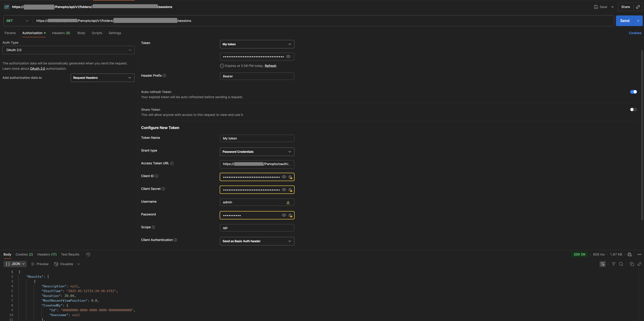Viewport: 644px width, 321px height.
Task: Click the Preview button
Action: 40,264
